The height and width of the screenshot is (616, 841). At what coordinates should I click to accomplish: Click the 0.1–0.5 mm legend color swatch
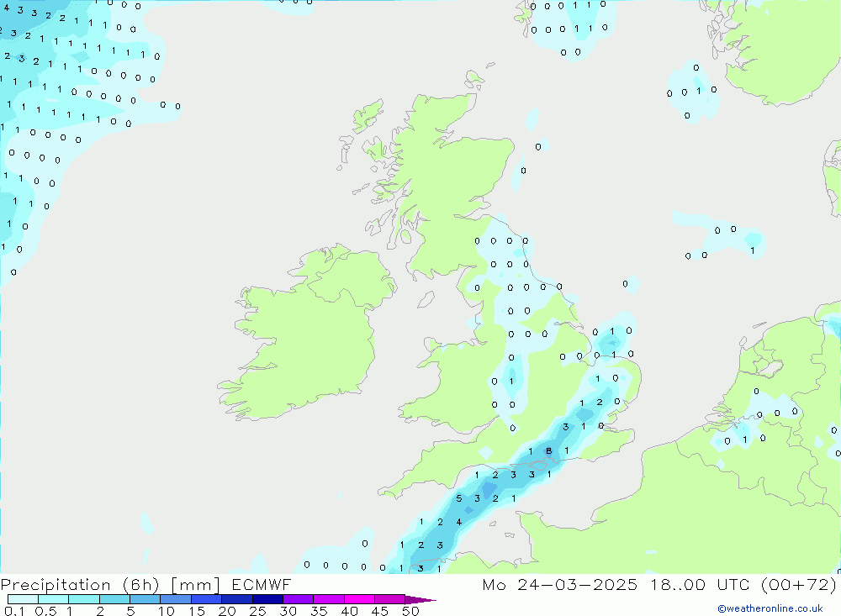(x=23, y=599)
